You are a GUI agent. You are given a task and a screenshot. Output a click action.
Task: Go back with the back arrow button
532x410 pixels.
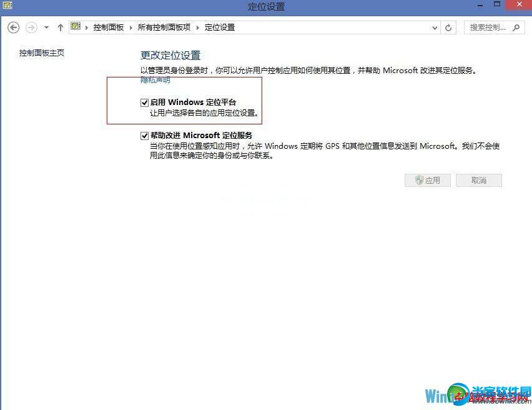(x=14, y=27)
